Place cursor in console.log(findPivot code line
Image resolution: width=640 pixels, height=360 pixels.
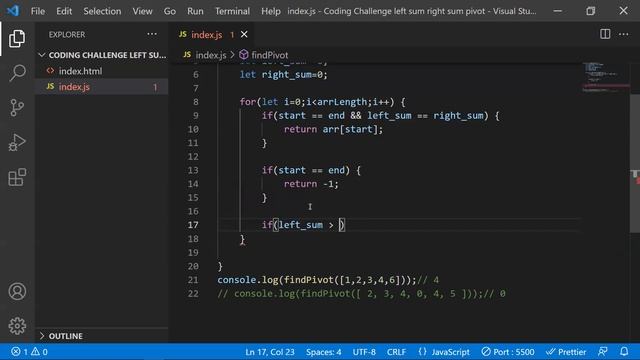[x=328, y=280]
